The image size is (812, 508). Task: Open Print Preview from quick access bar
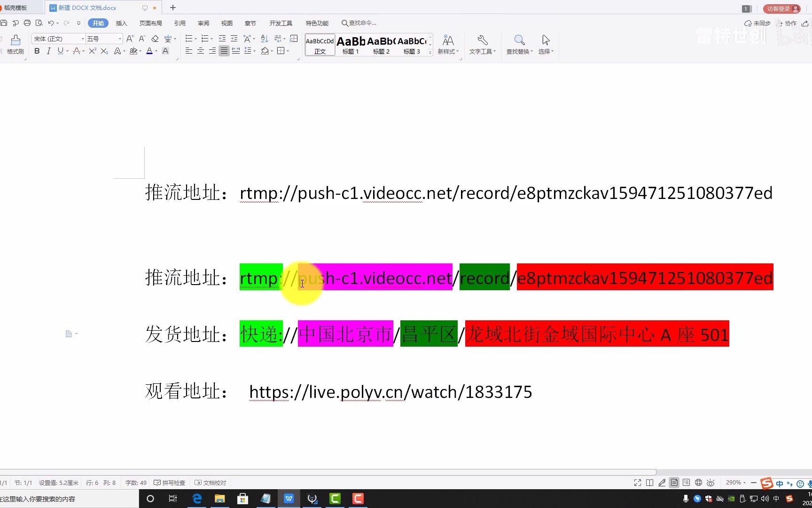pos(39,23)
